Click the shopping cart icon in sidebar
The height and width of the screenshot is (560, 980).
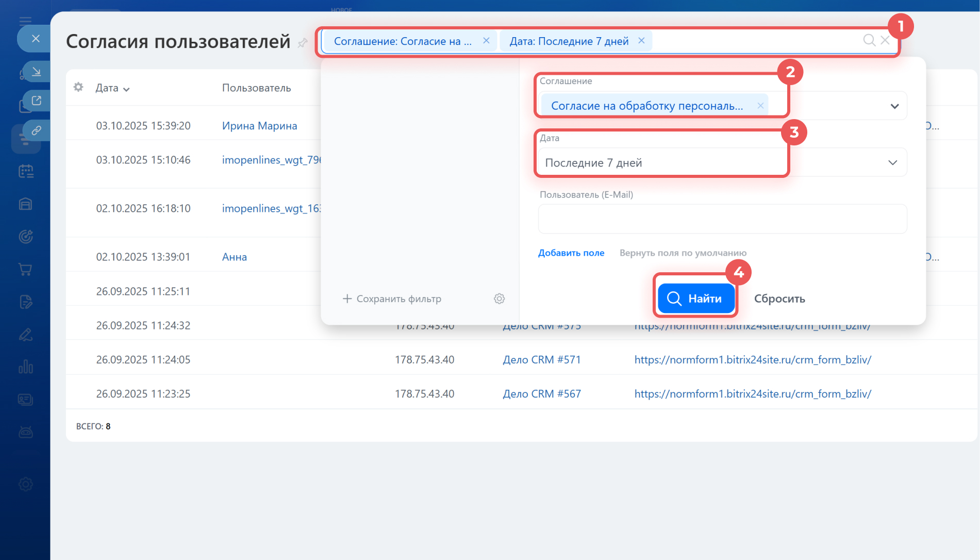click(x=25, y=269)
